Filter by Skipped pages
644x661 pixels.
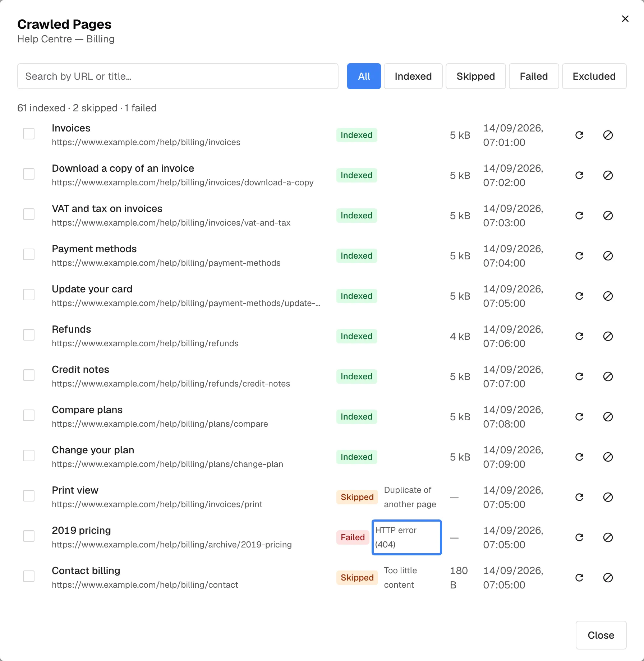tap(476, 76)
